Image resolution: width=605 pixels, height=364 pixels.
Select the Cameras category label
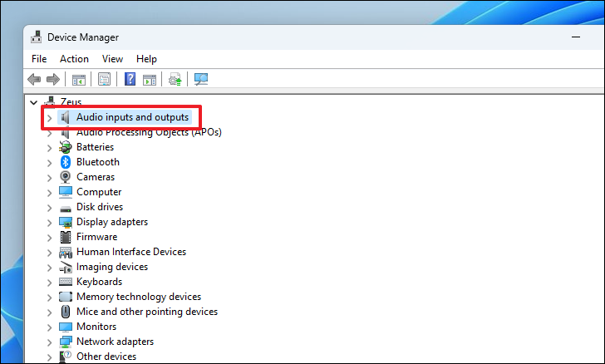click(96, 177)
